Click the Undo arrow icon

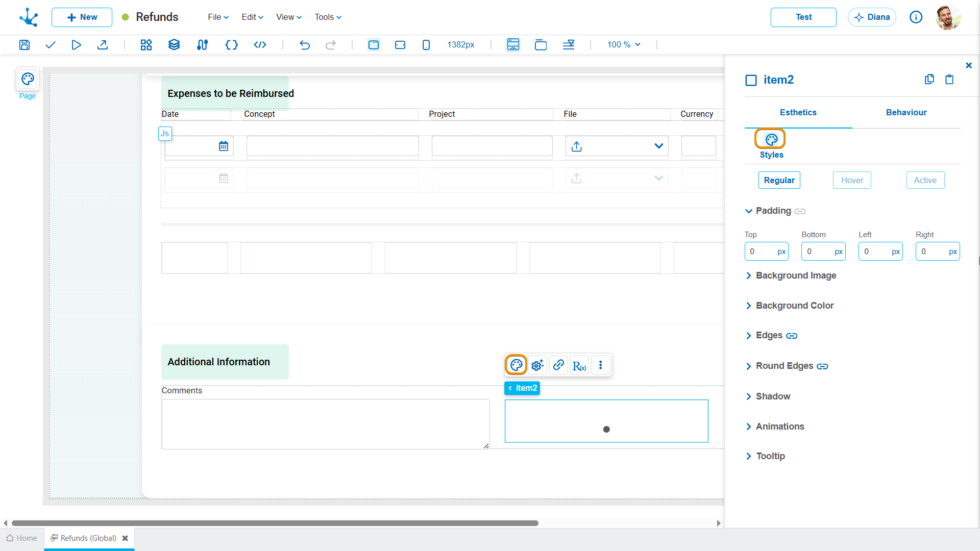tap(305, 45)
